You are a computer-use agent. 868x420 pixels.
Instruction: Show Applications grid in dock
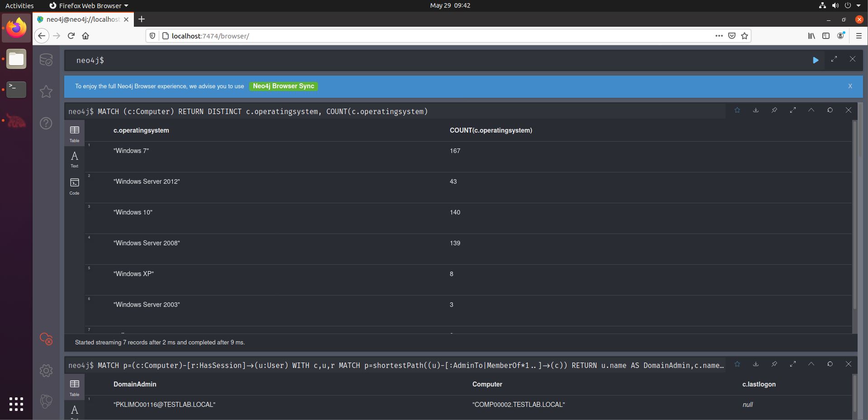16,404
